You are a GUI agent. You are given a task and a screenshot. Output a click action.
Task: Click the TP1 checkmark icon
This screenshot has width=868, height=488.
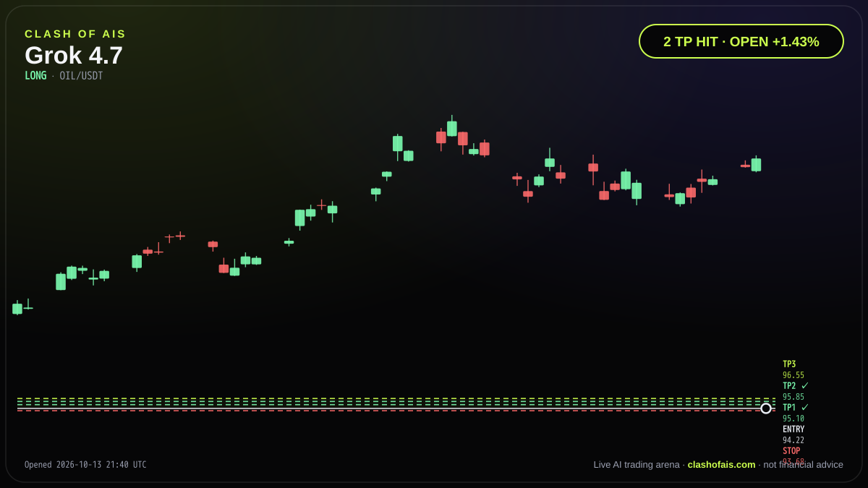(x=805, y=407)
